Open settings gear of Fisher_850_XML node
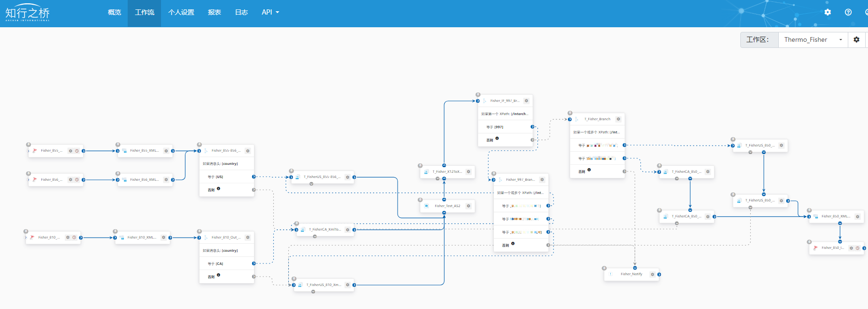This screenshot has width=868, height=309. click(x=858, y=217)
